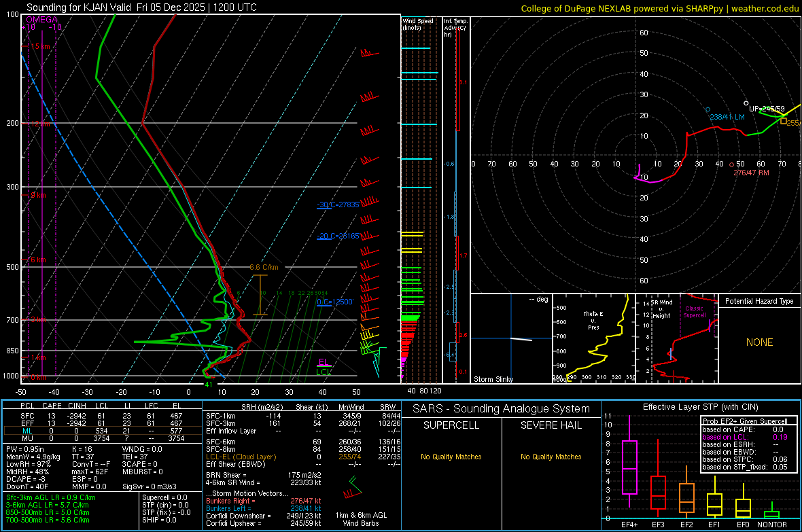Click the '0 C=12500'' freezing level marker
Image resolution: width=802 pixels, height=532 pixels.
point(335,302)
